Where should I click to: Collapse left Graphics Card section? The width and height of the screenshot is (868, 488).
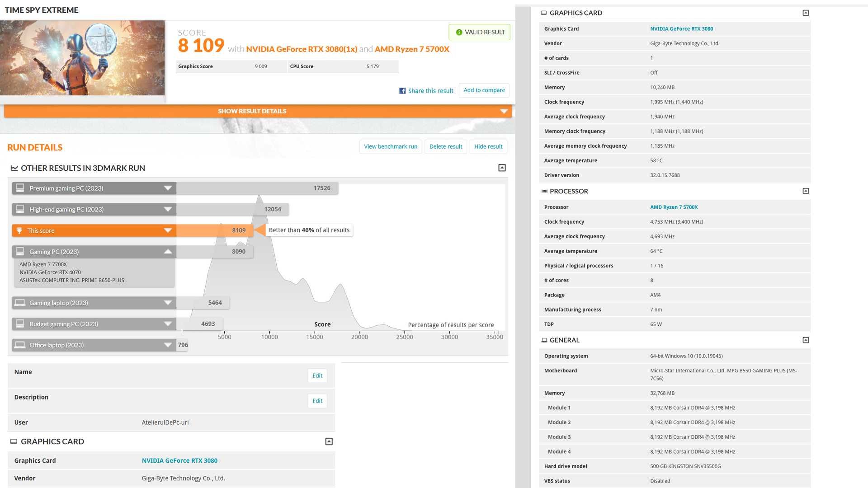click(329, 441)
